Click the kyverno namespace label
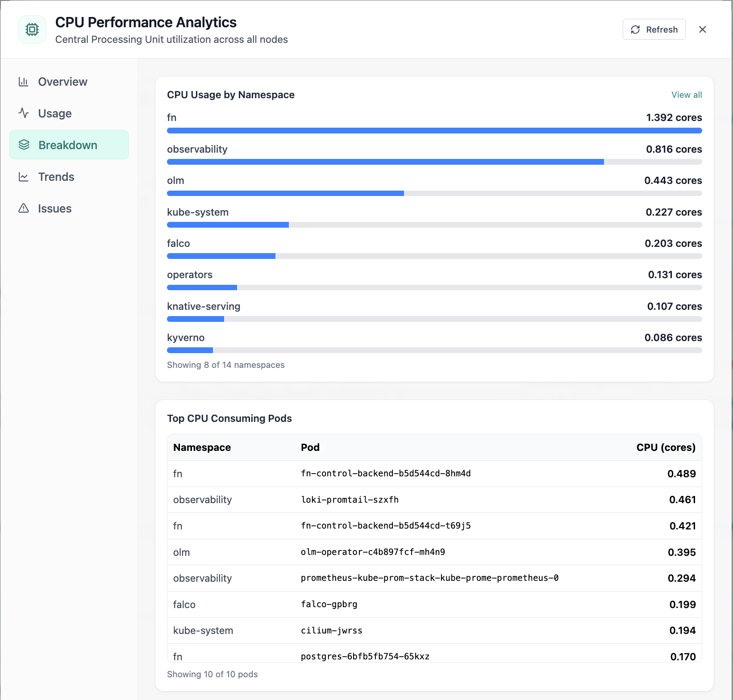The image size is (733, 700). (x=186, y=337)
